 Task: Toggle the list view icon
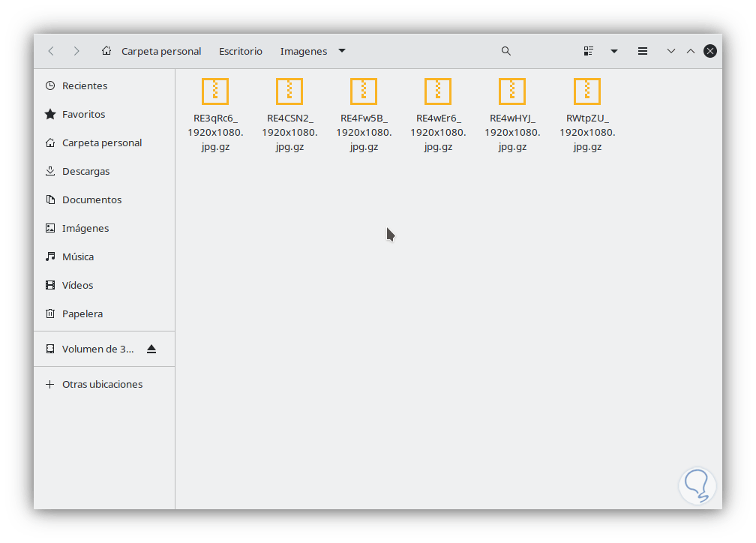tap(589, 51)
